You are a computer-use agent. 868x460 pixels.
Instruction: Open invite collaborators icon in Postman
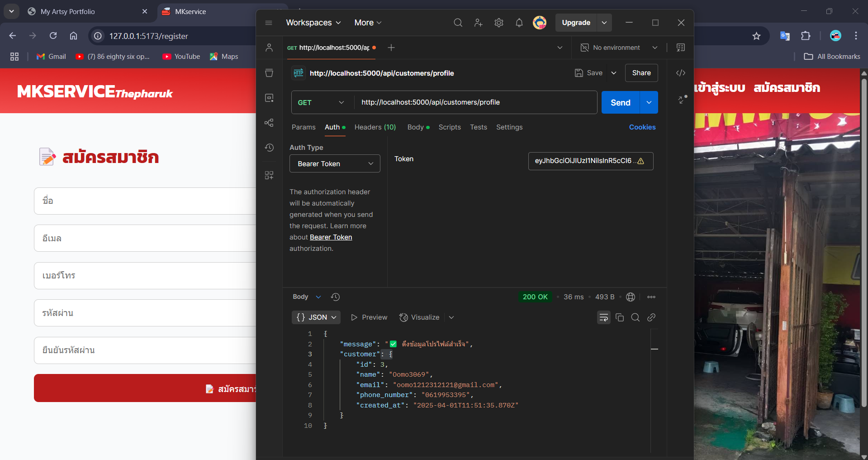point(478,23)
